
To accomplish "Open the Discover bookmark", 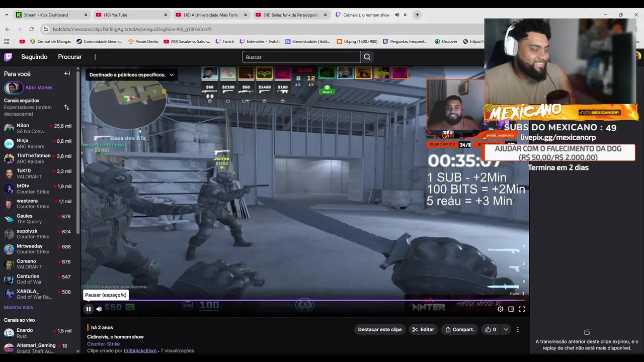I will coord(446,42).
